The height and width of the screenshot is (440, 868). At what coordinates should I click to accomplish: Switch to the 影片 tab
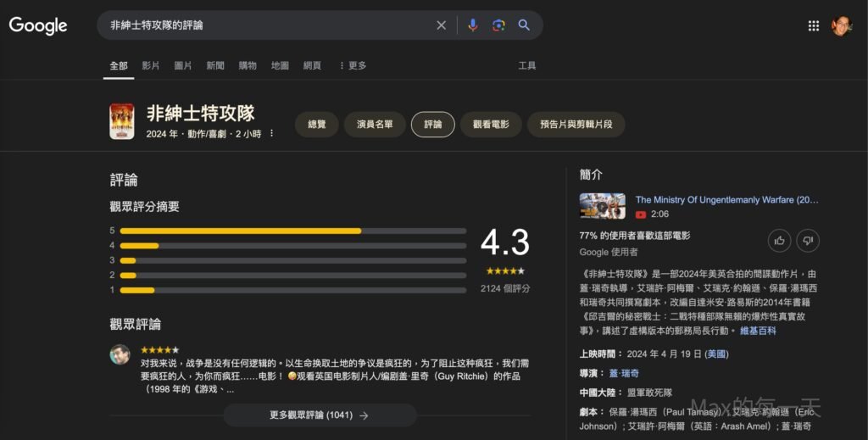(151, 65)
